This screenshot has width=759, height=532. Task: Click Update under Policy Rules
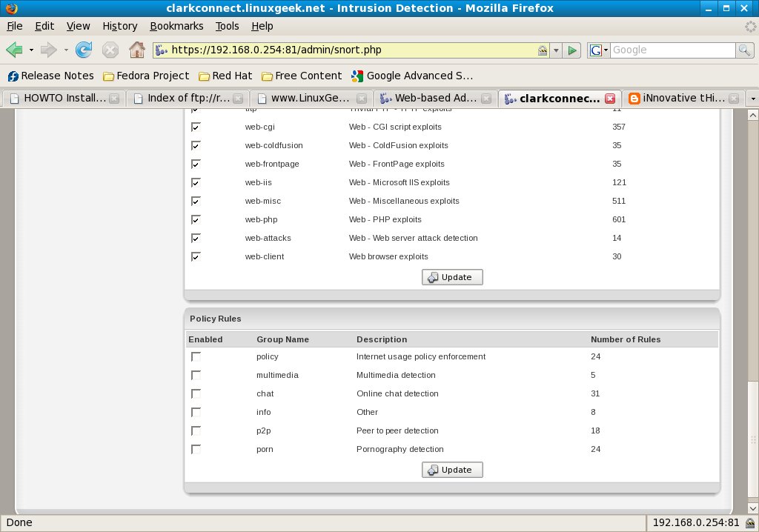[452, 470]
